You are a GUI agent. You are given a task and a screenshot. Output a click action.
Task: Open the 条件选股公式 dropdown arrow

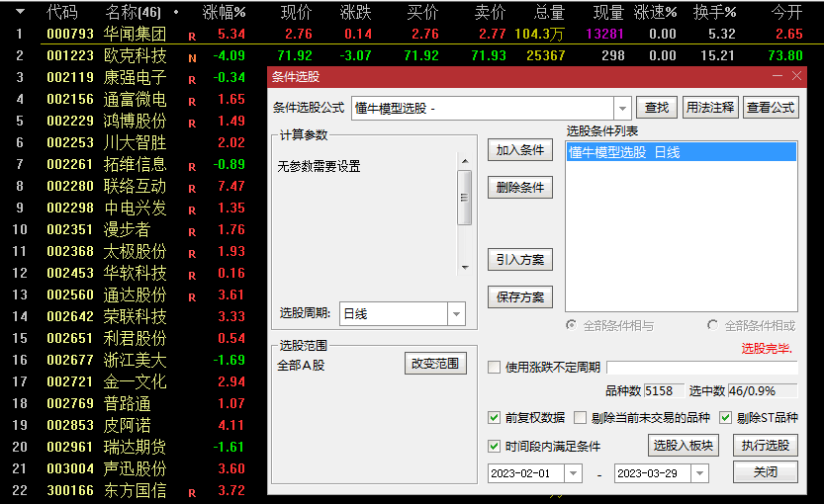point(622,109)
